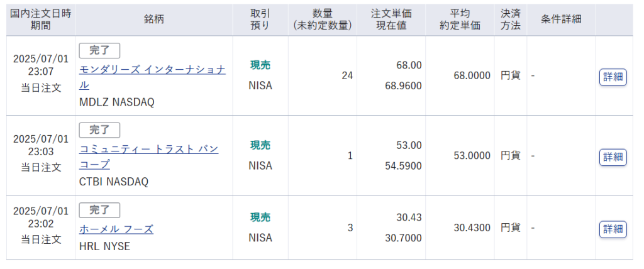Select the CTBI NASDAQ ticker text
644x269 pixels.
click(113, 182)
